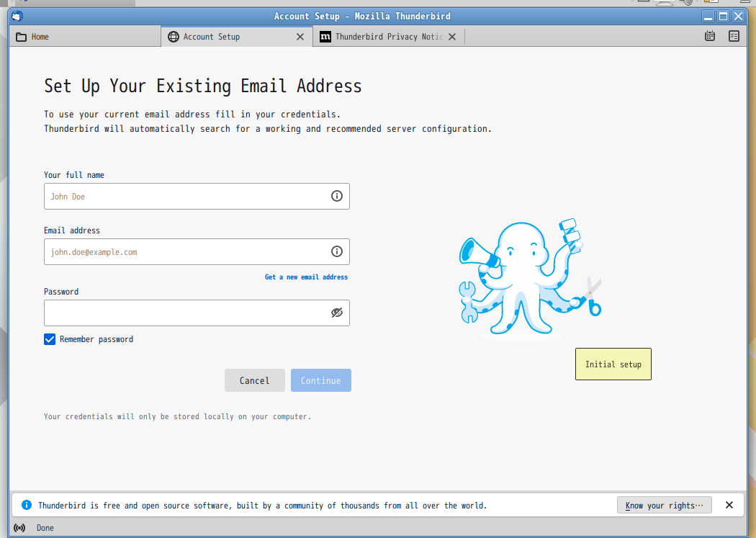Switch to the Home tab
The width and height of the screenshot is (756, 538).
coord(84,37)
